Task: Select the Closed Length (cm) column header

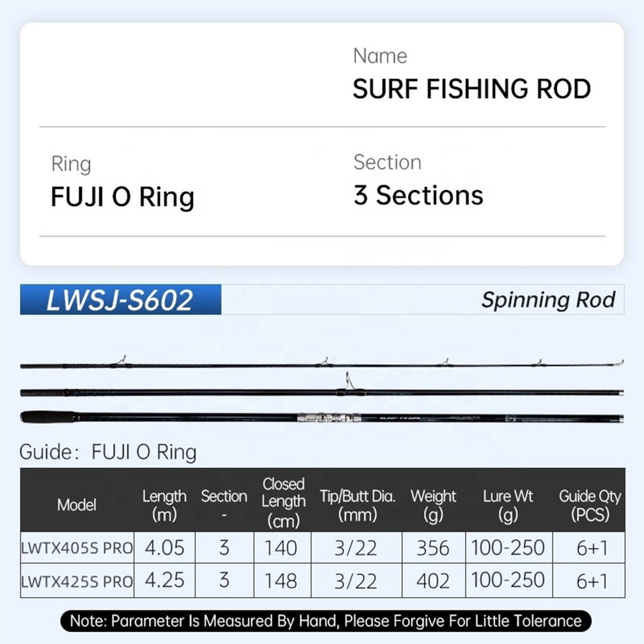Action: [x=283, y=502]
